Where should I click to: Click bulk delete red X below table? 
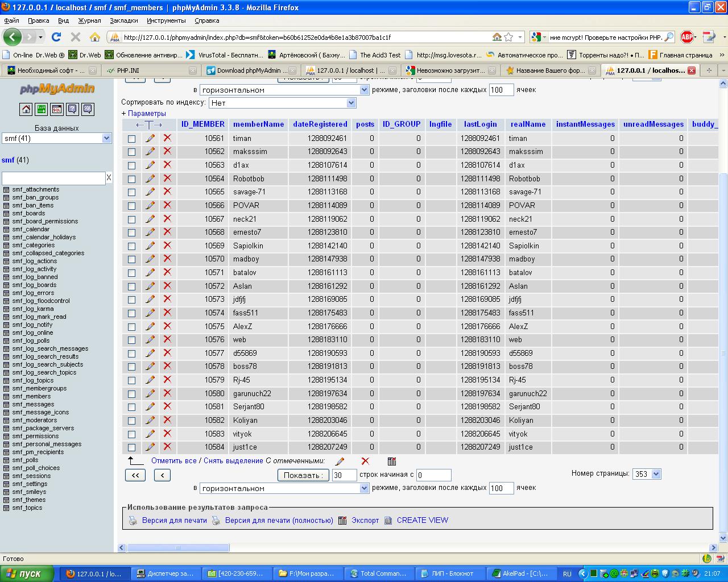[365, 462]
